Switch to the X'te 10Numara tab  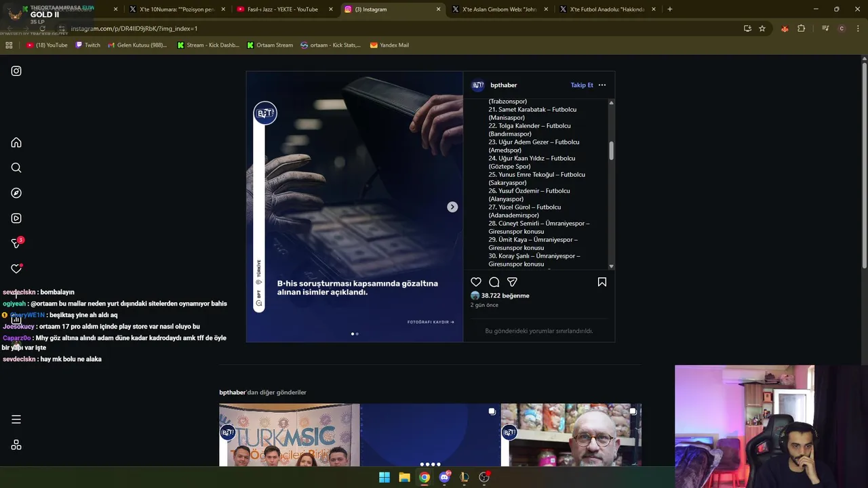177,9
